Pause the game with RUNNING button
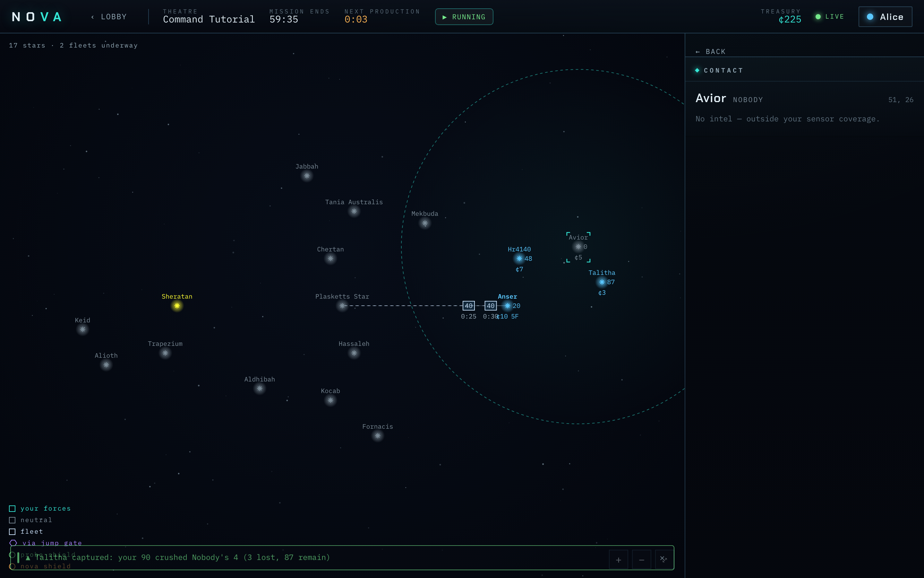Screen dimensions: 924x578 coord(464,17)
